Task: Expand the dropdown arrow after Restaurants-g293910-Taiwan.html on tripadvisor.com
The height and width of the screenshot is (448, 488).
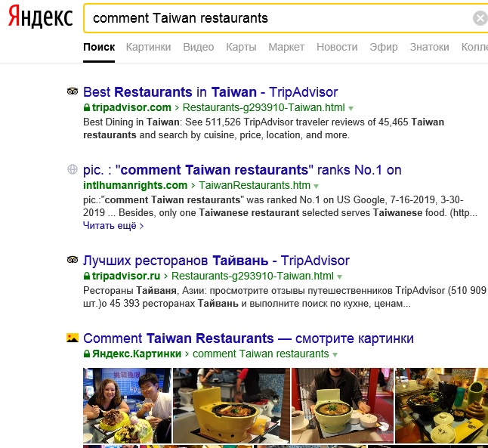Action: (x=351, y=108)
